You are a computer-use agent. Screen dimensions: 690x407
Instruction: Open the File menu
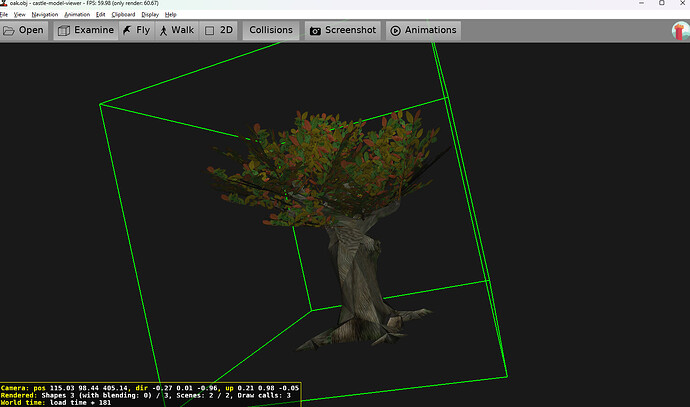(4, 15)
